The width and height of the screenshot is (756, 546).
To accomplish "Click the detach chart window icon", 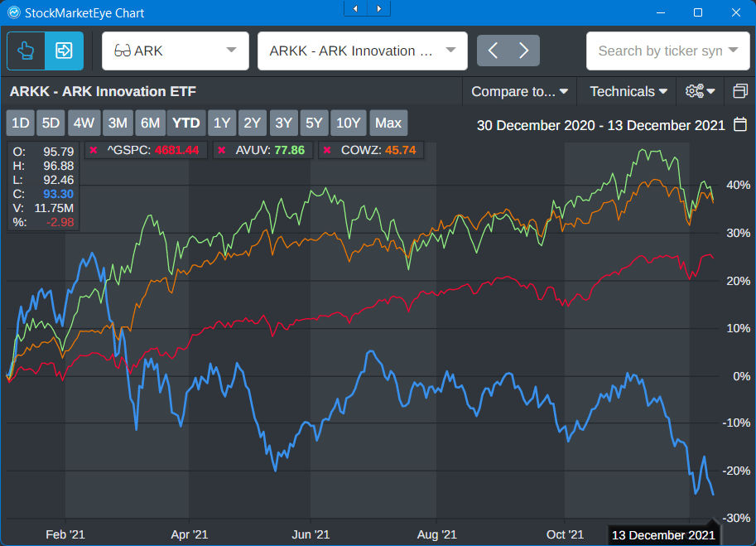I will [739, 91].
